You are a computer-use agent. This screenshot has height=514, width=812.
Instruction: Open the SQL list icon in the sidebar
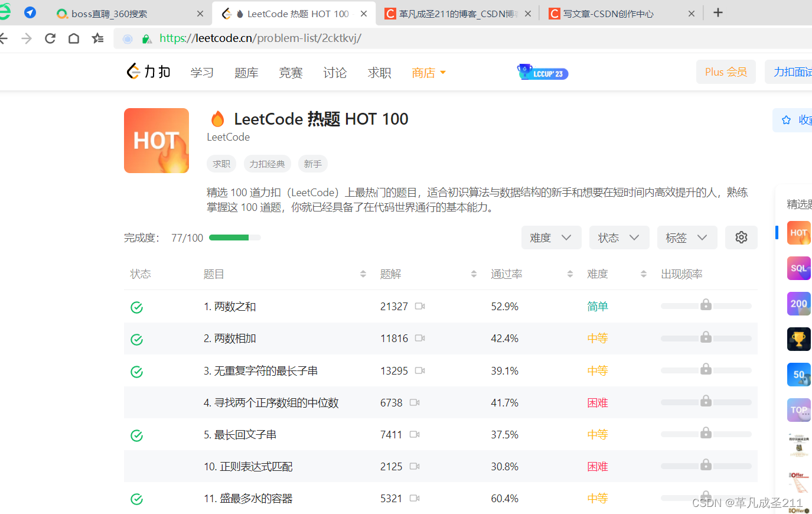pos(799,268)
